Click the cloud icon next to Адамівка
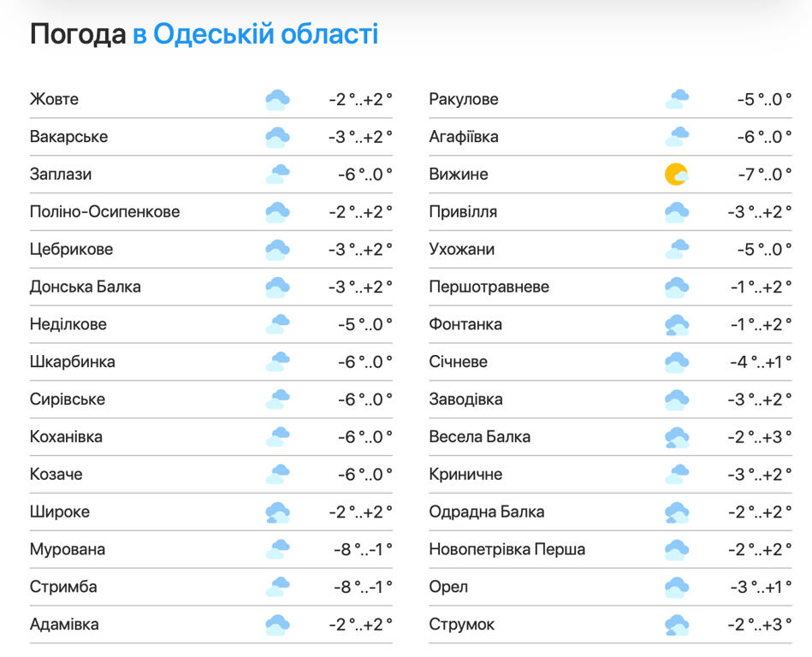Image resolution: width=812 pixels, height=657 pixels. pyautogui.click(x=277, y=625)
